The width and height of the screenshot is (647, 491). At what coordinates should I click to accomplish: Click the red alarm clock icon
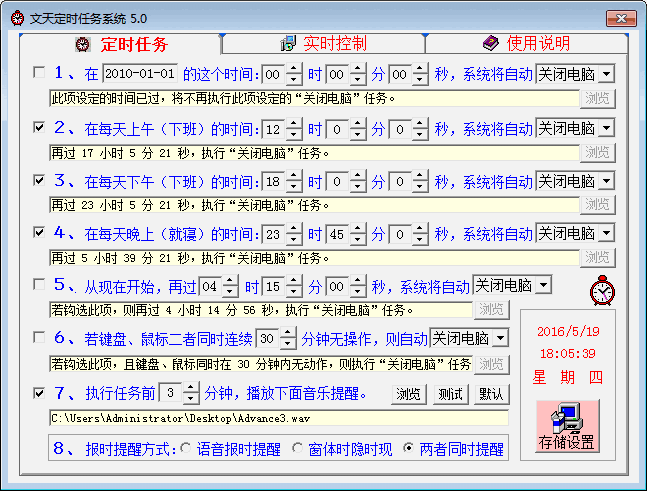click(x=603, y=291)
